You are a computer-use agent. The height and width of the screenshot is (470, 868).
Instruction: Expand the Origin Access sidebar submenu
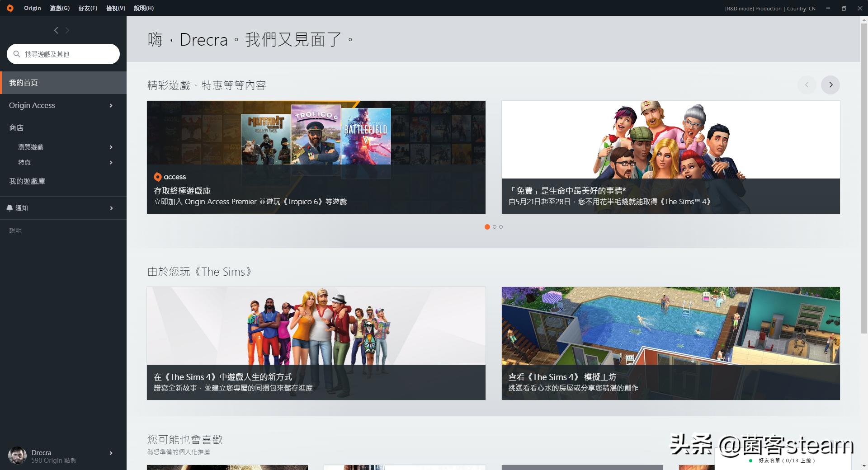[111, 105]
